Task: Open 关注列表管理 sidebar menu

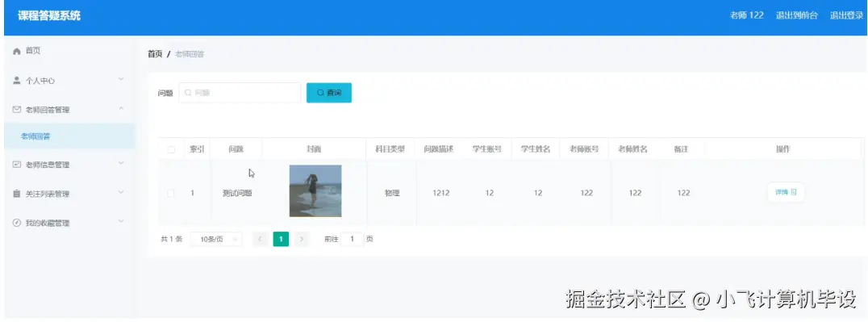Action: (x=69, y=194)
